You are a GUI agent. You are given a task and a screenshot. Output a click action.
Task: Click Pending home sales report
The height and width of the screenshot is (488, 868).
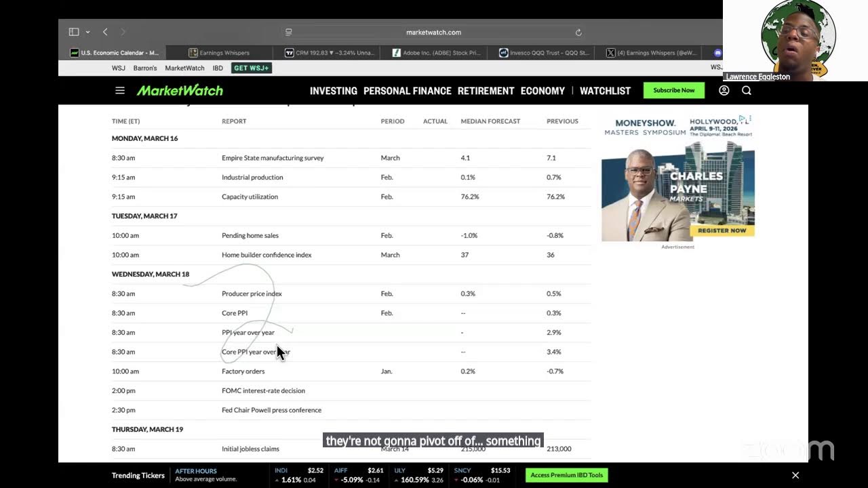250,235
